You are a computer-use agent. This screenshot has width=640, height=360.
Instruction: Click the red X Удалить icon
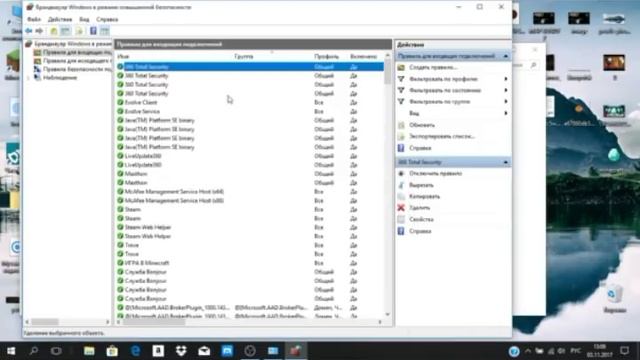click(401, 208)
